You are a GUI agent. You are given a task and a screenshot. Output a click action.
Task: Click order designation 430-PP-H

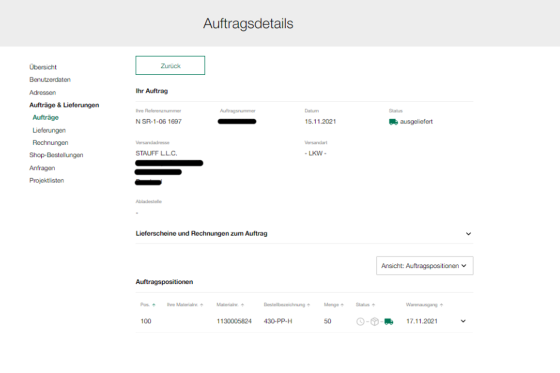point(278,321)
